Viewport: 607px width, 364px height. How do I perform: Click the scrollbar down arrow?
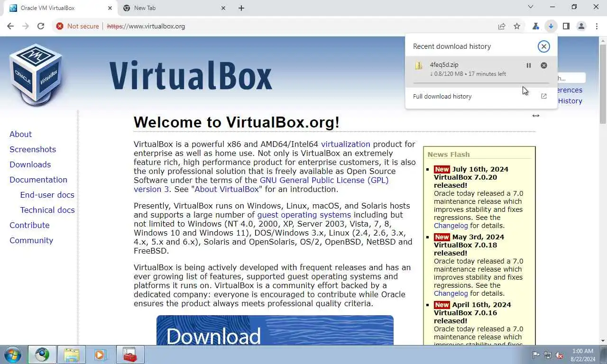(x=603, y=340)
